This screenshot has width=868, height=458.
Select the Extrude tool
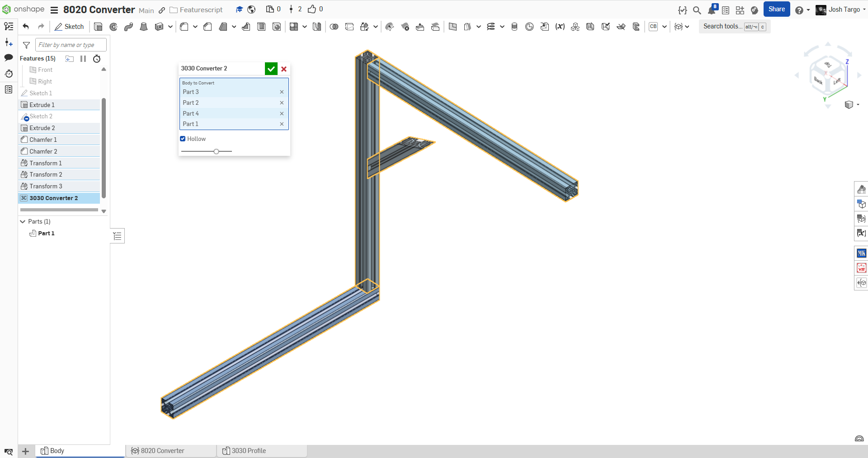[98, 27]
